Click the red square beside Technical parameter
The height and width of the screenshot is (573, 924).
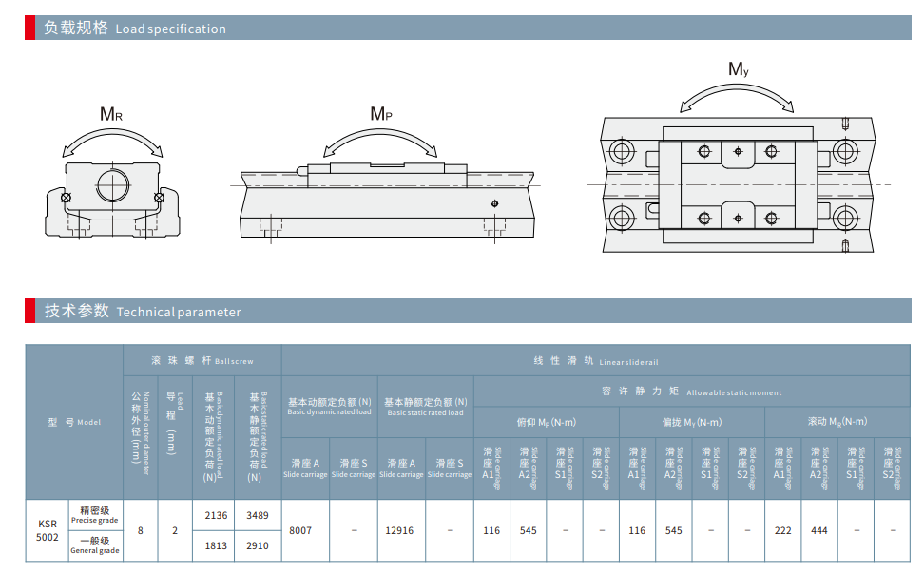[31, 311]
